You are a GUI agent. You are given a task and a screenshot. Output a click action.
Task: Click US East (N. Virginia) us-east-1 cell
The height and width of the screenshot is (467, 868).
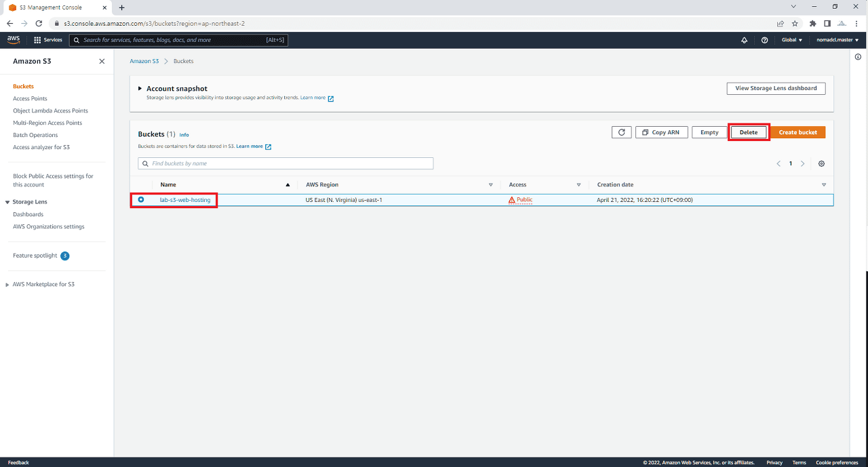pyautogui.click(x=344, y=200)
